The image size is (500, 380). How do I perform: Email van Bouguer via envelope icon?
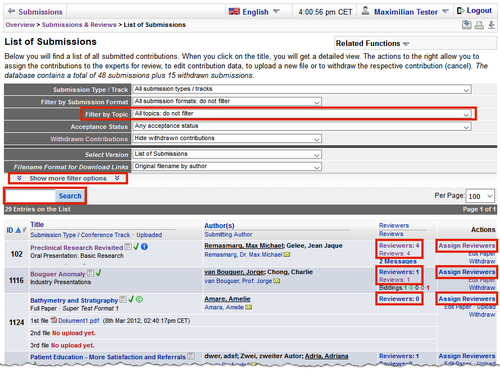(277, 281)
